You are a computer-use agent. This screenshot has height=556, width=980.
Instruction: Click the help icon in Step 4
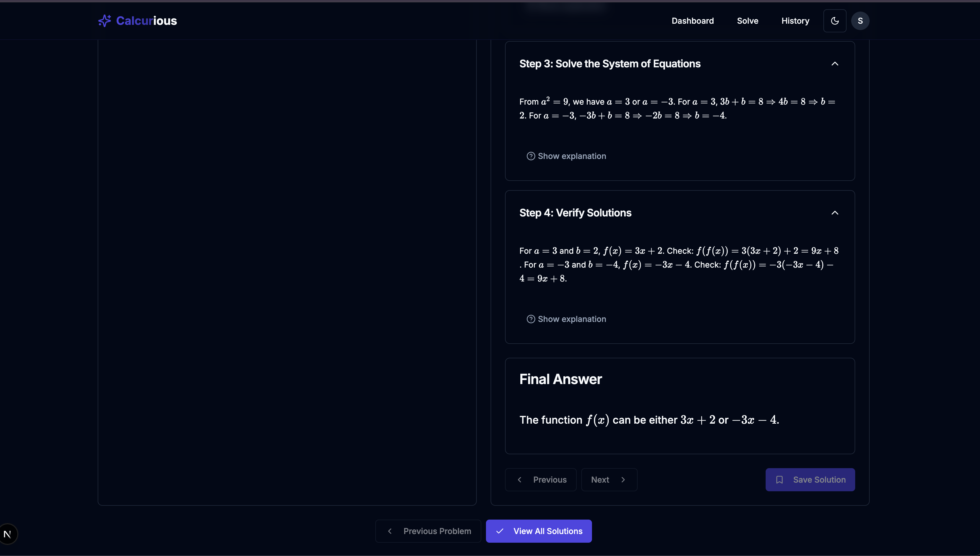pyautogui.click(x=531, y=319)
